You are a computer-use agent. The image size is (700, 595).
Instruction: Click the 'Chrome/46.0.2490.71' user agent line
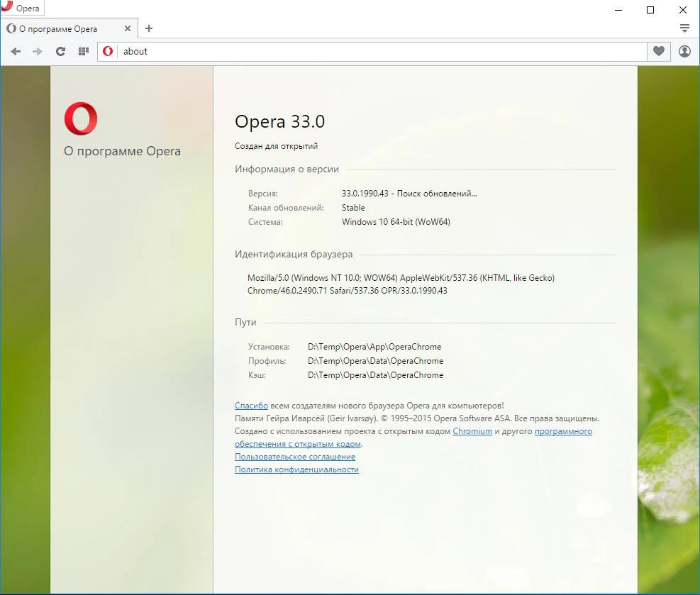(348, 291)
